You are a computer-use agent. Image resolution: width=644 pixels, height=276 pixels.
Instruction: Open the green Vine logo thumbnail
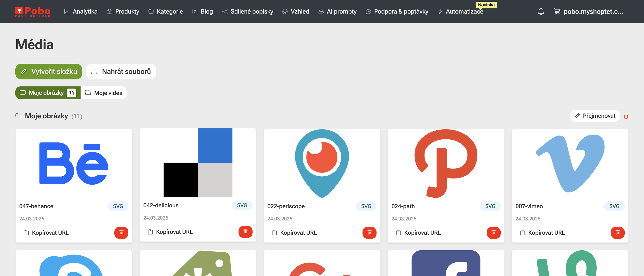click(570, 263)
